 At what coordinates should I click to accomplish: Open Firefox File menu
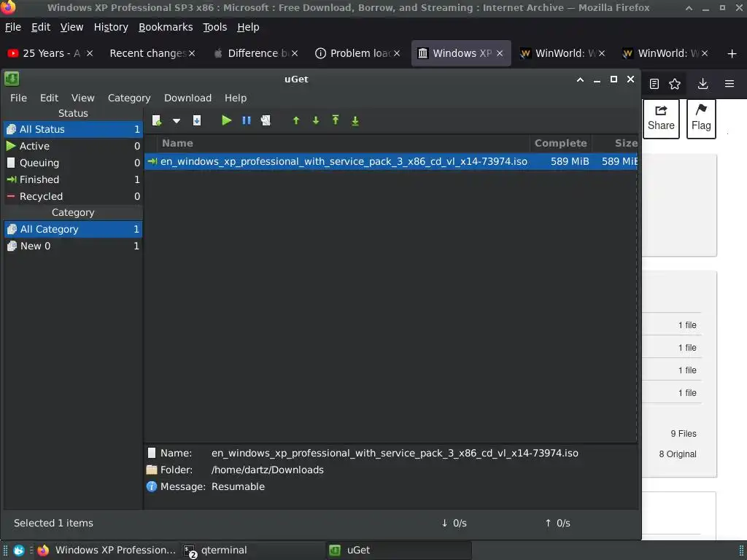pyautogui.click(x=13, y=27)
